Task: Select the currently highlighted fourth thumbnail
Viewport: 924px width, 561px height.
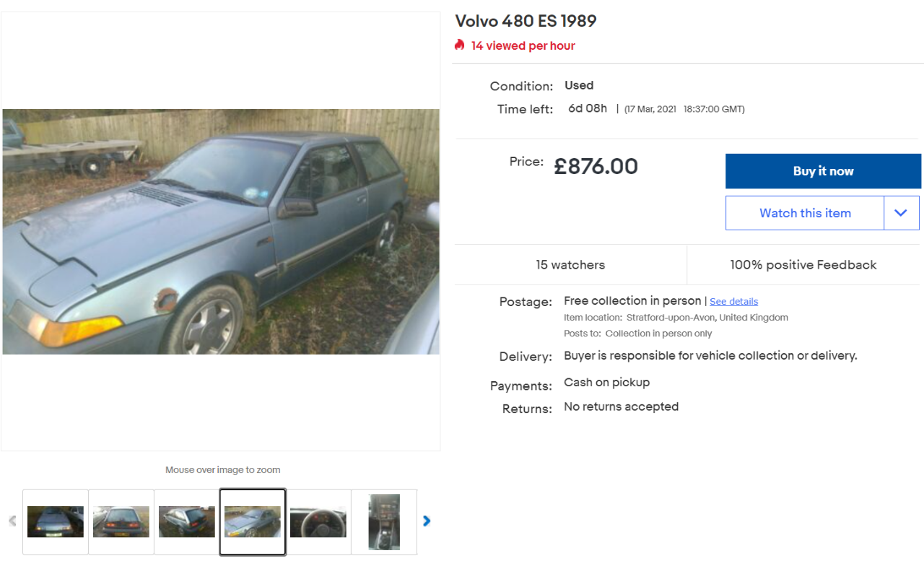Action: pos(253,522)
